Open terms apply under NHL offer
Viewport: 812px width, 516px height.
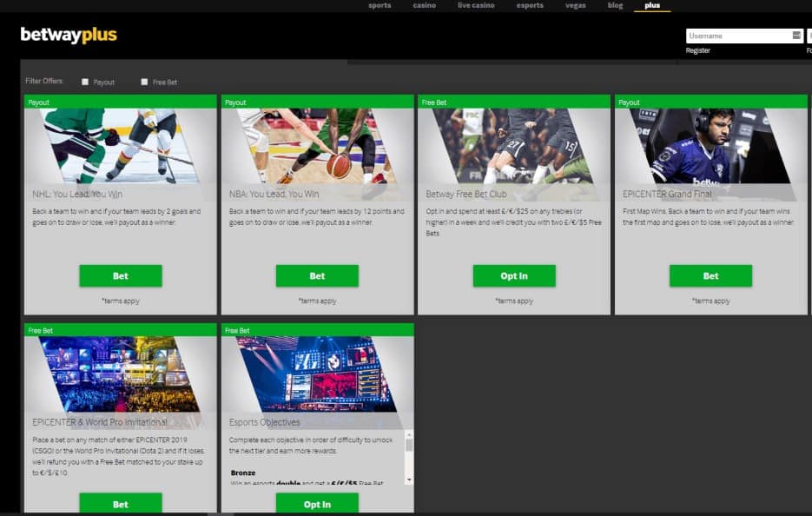pyautogui.click(x=121, y=301)
